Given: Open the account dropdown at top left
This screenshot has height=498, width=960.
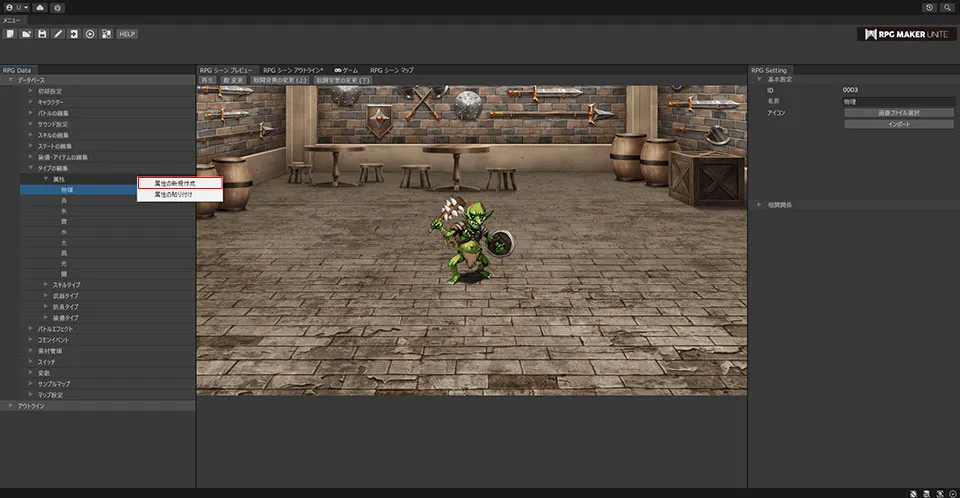Looking at the screenshot, I should tap(15, 7).
